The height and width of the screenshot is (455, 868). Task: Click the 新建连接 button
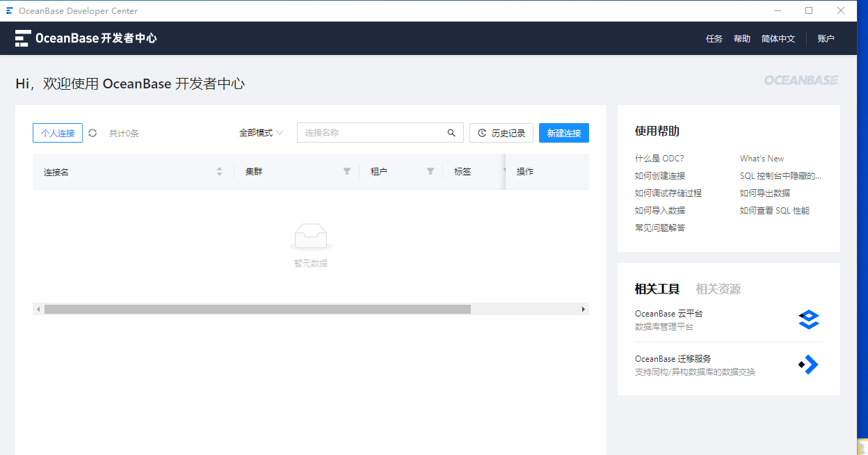pos(564,133)
